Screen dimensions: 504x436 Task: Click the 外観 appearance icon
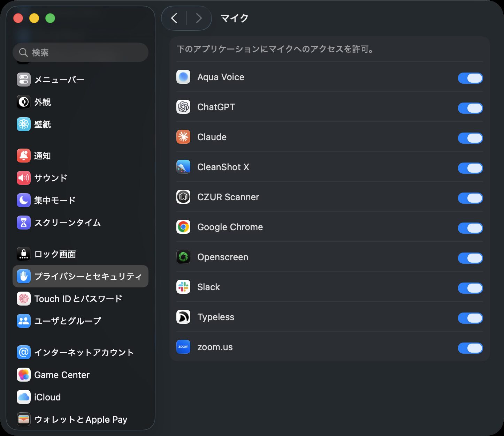pos(24,102)
